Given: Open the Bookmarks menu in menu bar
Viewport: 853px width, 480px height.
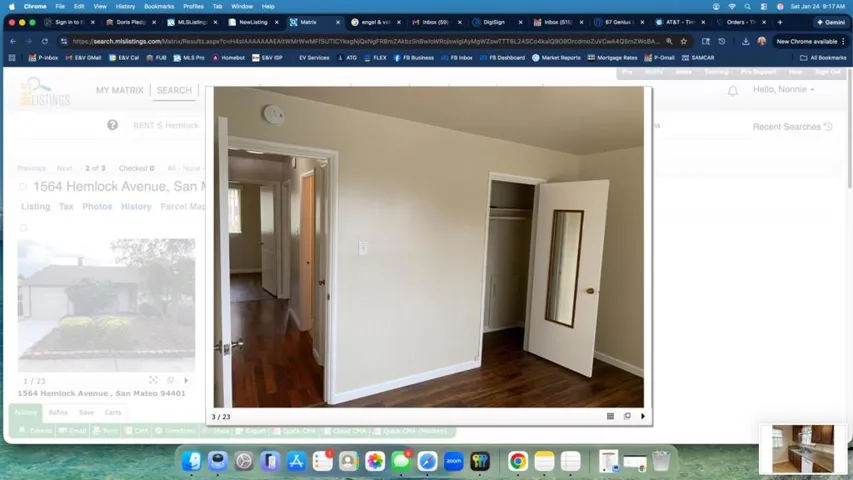Looking at the screenshot, I should tap(158, 6).
